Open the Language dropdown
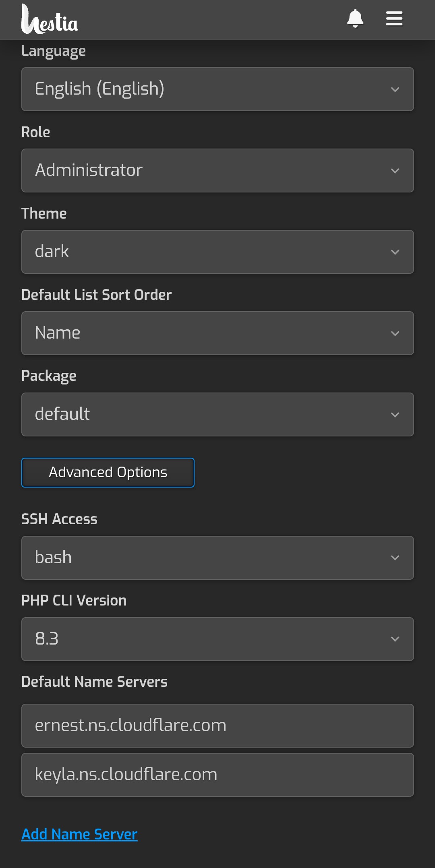The image size is (435, 868). click(217, 89)
